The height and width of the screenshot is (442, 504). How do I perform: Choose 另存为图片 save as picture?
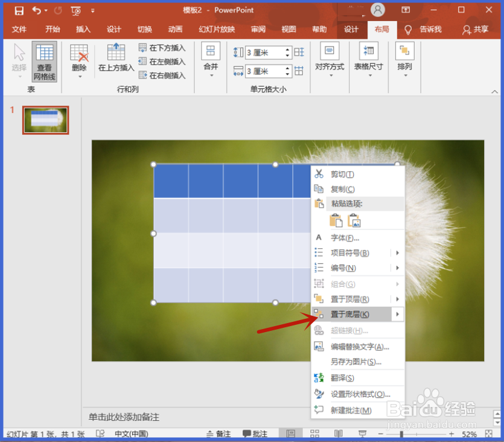tap(358, 362)
